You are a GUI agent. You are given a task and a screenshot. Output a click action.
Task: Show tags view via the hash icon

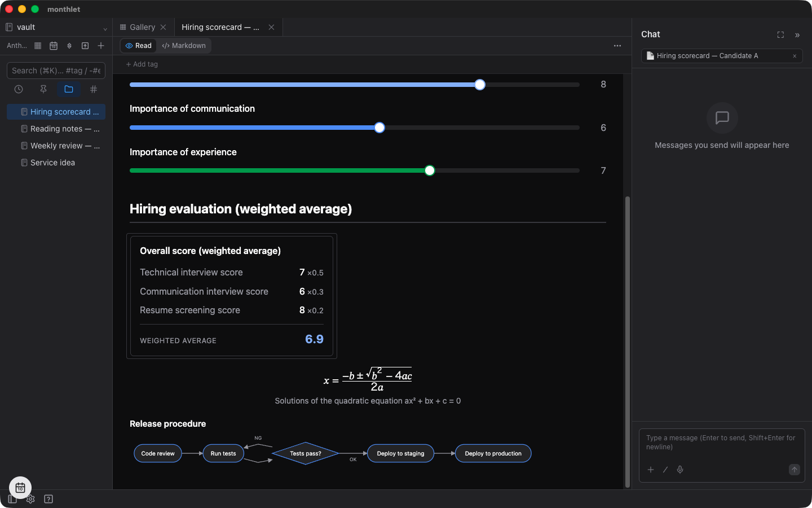[x=94, y=89]
